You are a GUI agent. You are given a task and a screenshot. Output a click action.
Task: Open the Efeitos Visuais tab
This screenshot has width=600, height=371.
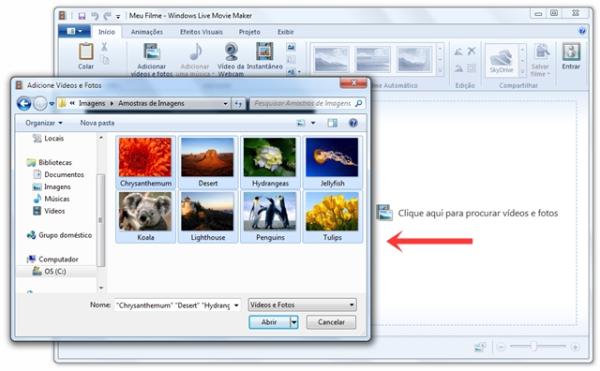[x=201, y=32]
